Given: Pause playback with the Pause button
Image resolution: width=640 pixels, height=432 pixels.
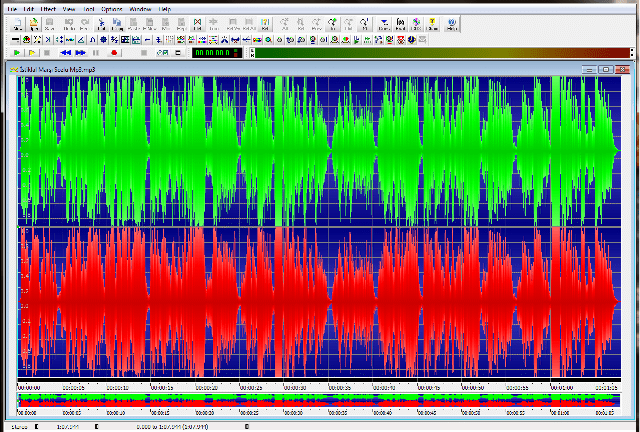Looking at the screenshot, I should tap(97, 52).
